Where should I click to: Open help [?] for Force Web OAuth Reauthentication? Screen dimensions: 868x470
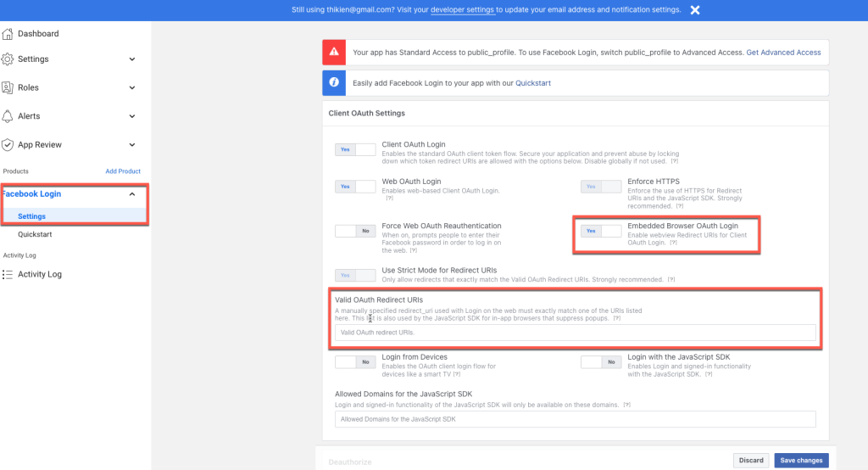pos(413,250)
